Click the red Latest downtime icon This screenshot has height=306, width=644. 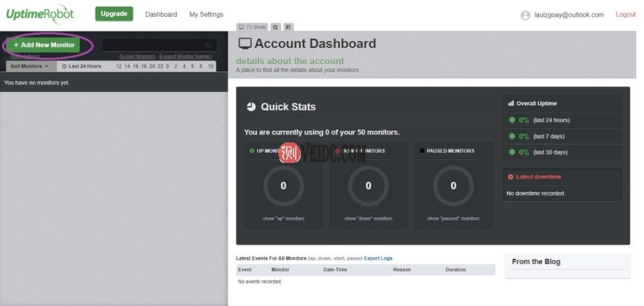511,177
